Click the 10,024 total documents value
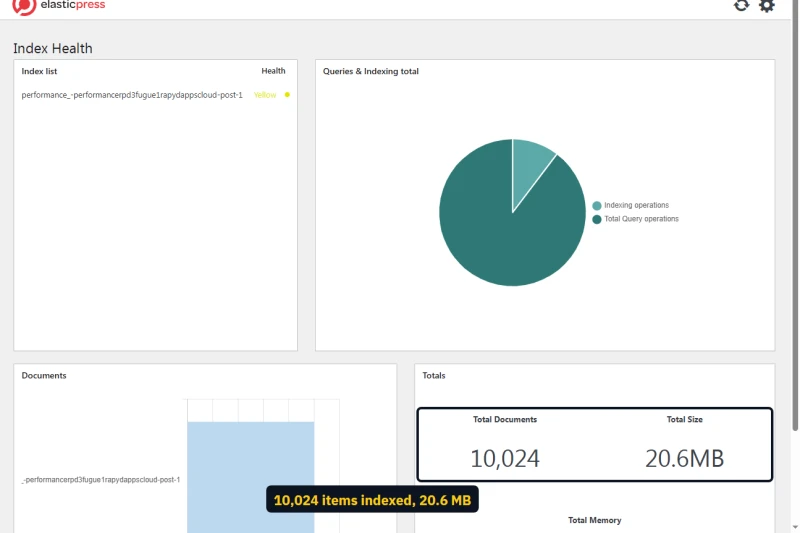The image size is (800, 533). (x=505, y=458)
